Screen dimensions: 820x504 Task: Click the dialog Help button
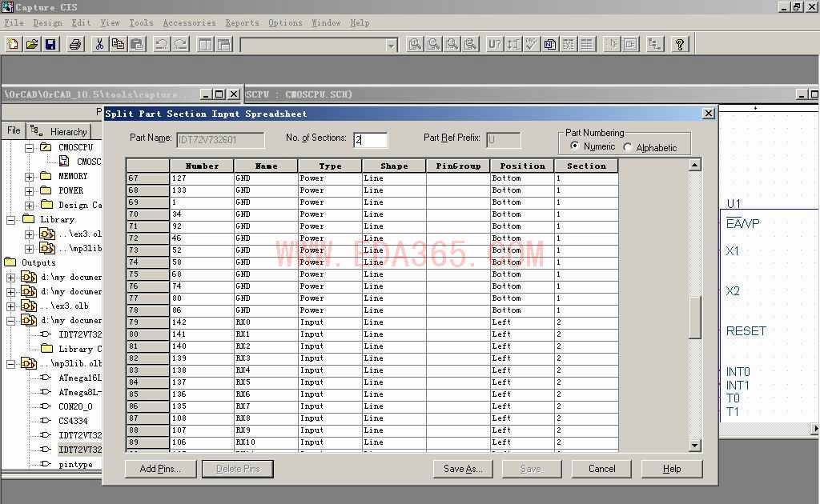click(672, 469)
